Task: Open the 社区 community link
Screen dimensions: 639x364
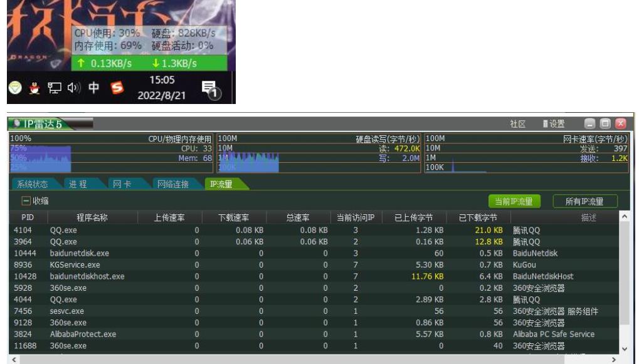Action: pos(517,124)
